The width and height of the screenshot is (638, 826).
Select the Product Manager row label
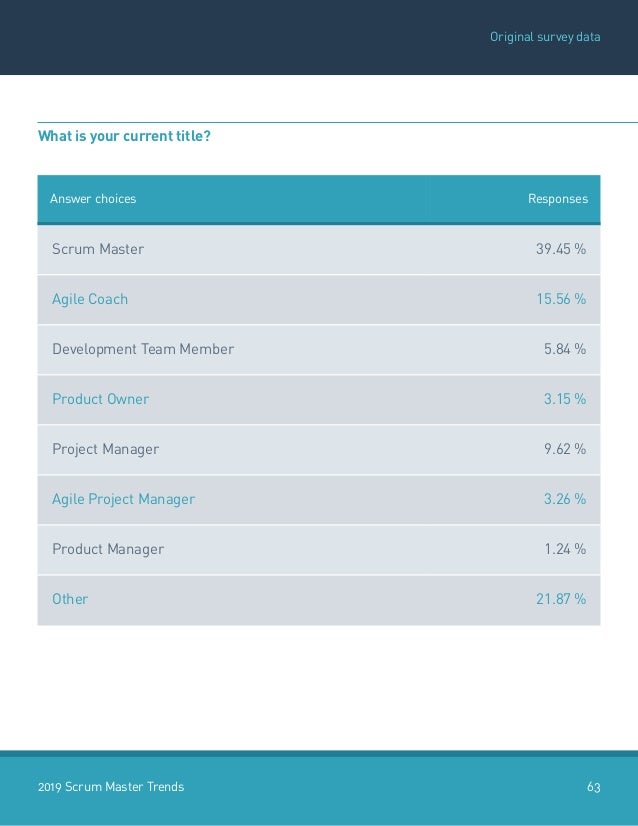[108, 549]
